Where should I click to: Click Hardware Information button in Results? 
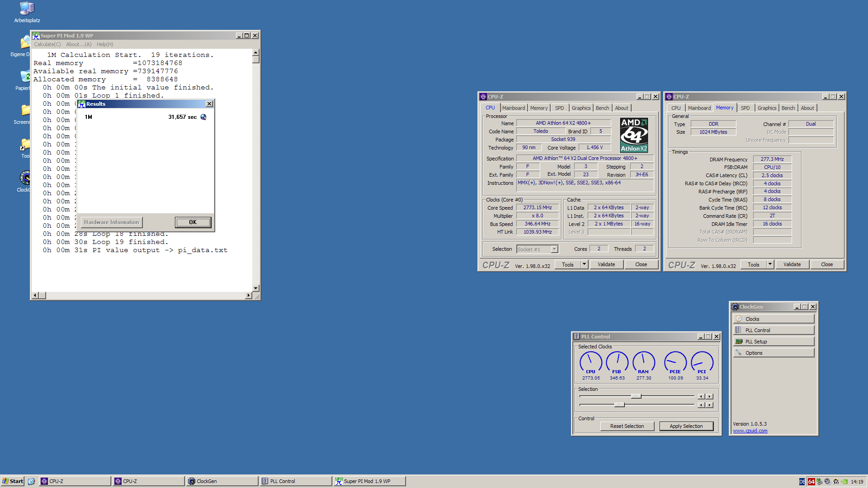click(x=112, y=222)
